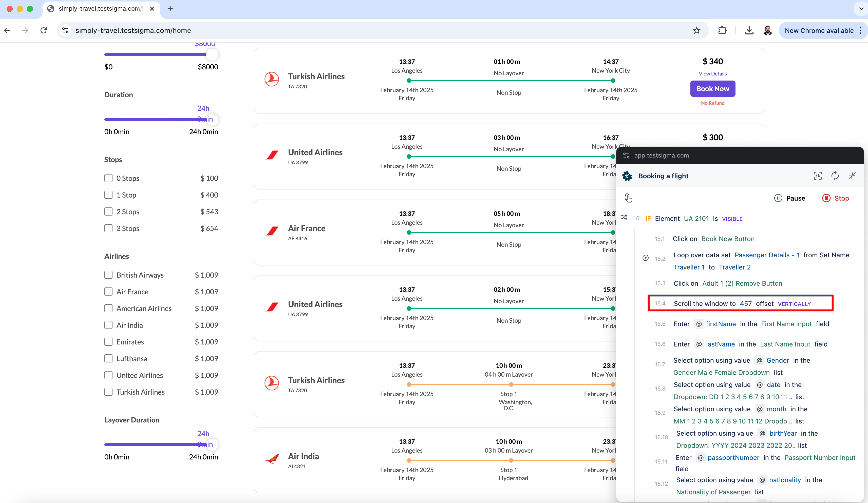The height and width of the screenshot is (503, 868).
Task: Enable the Air France airline filter
Action: (108, 291)
